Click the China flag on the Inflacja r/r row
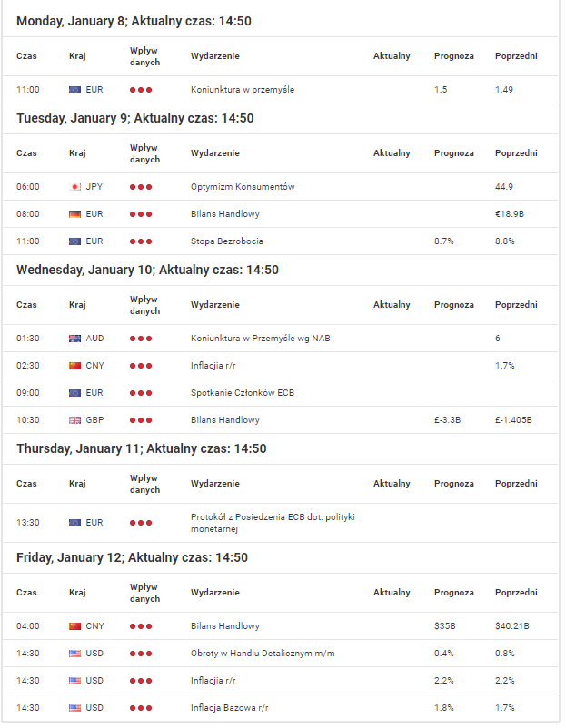Image resolution: width=566 pixels, height=728 pixels. pyautogui.click(x=74, y=367)
